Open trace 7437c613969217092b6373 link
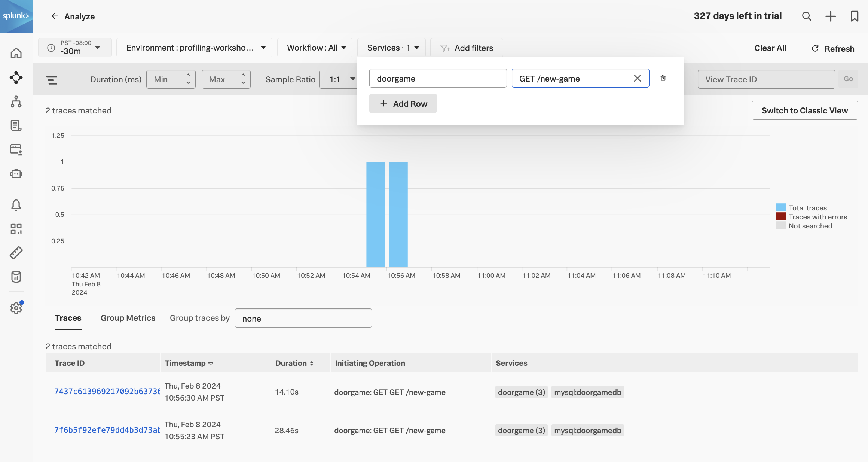Viewport: 868px width, 462px height. 107,392
